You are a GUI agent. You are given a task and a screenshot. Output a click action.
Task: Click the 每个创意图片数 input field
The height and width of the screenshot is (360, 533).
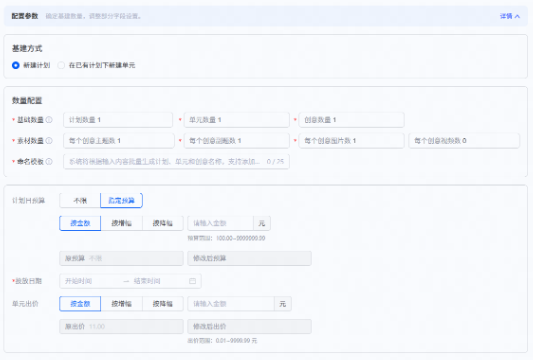[351, 141]
